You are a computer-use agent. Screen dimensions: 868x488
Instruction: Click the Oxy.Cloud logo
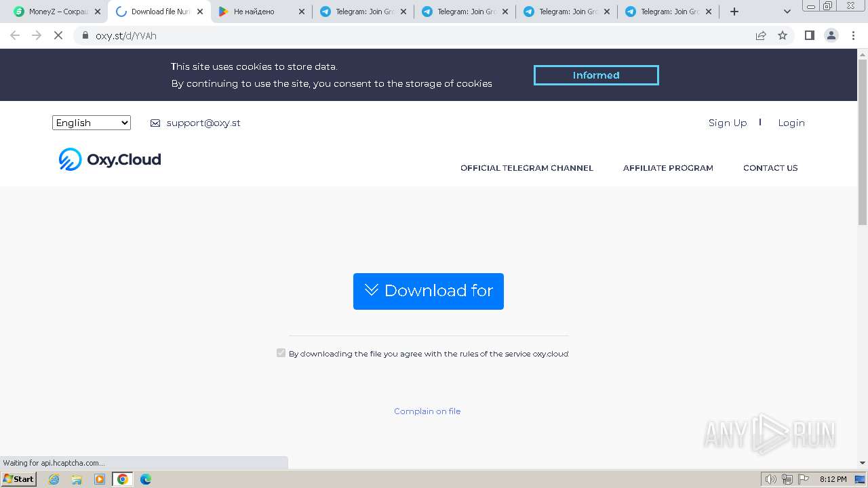click(x=110, y=159)
